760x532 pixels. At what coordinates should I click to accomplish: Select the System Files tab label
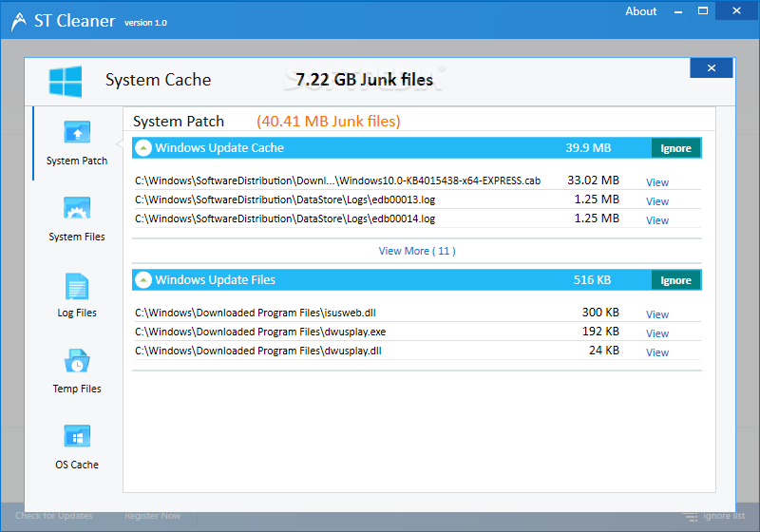77,237
